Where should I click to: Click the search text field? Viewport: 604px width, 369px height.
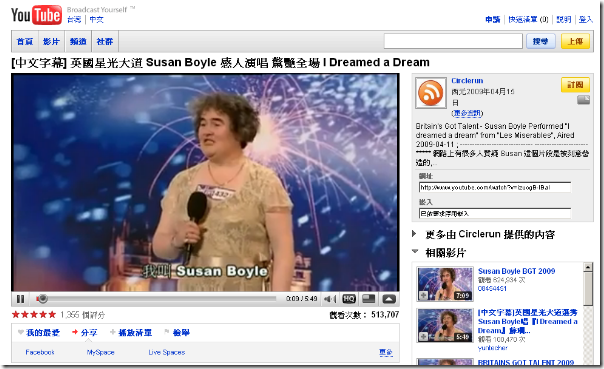453,41
